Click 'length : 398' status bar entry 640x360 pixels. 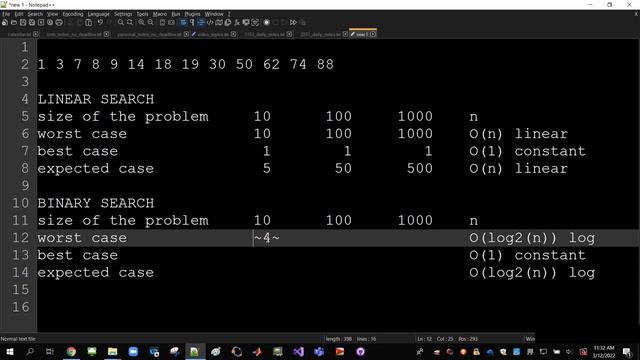pyautogui.click(x=339, y=339)
